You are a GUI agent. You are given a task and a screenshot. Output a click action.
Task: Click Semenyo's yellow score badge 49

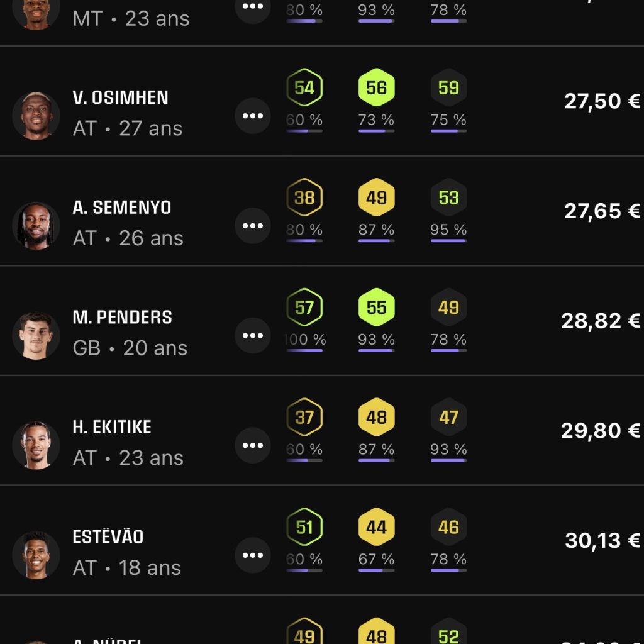coord(376,197)
